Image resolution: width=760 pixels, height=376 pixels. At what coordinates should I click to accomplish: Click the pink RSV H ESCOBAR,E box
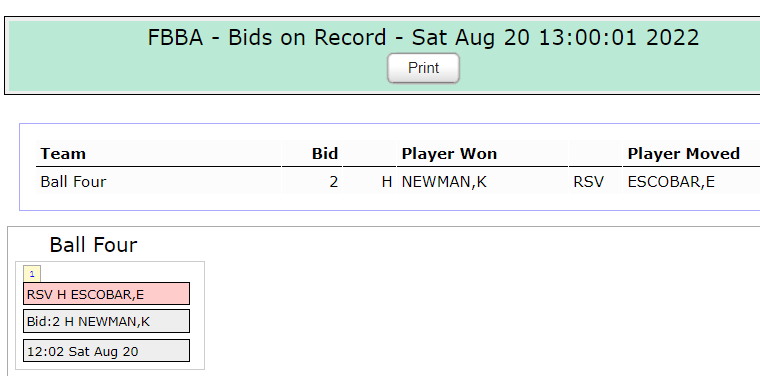coord(106,294)
